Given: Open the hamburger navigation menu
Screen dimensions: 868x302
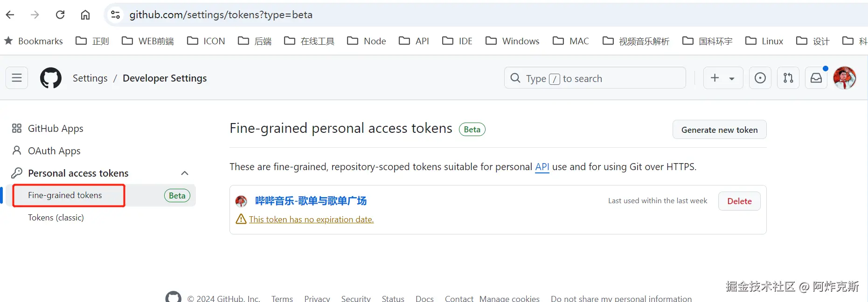Looking at the screenshot, I should point(17,78).
